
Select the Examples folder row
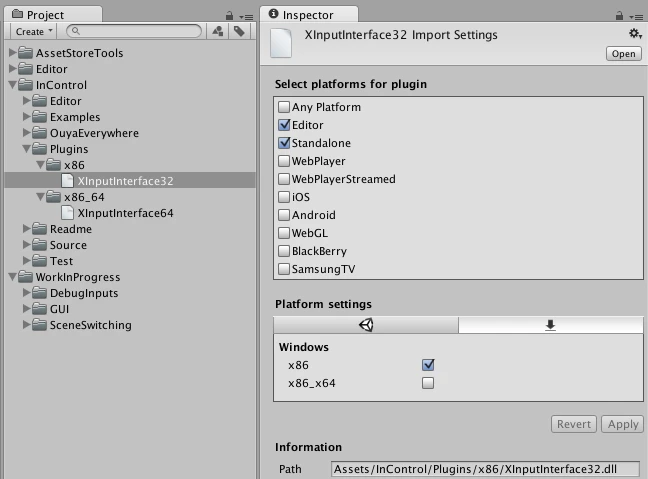pos(130,117)
